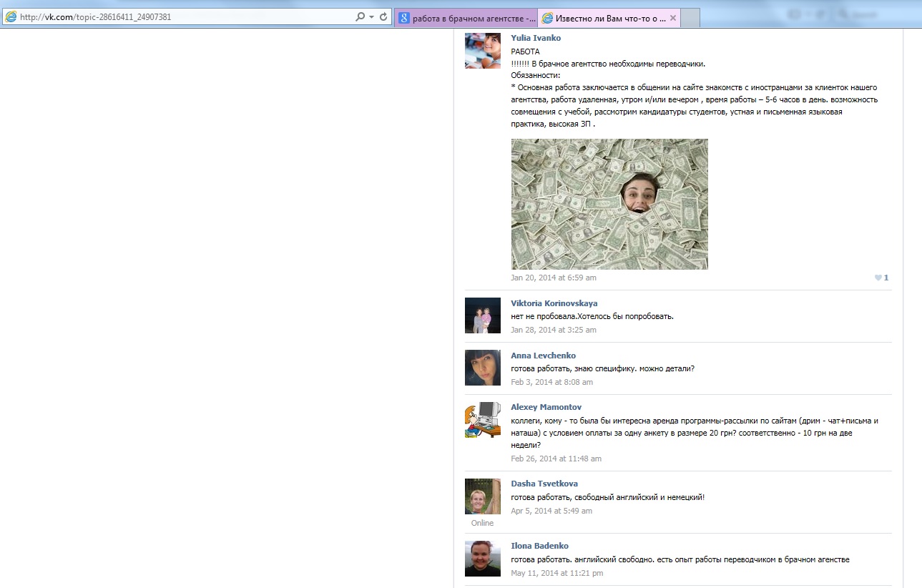The height and width of the screenshot is (588, 922).
Task: Click the Internet Explorer page icon in address bar
Action: [11, 17]
